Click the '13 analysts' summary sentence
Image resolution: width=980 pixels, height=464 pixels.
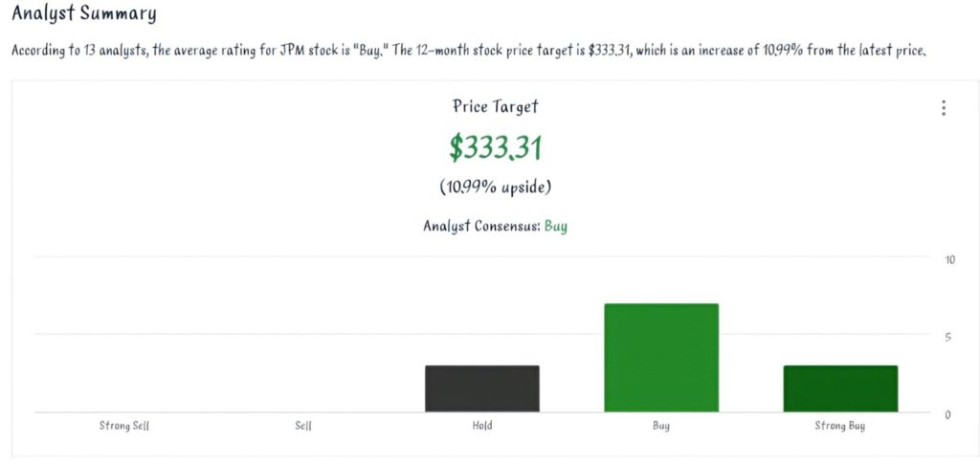point(469,50)
